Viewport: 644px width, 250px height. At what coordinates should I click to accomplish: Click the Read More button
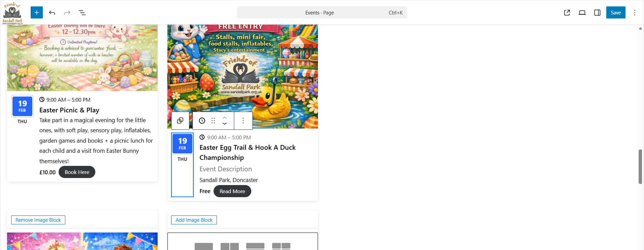[x=232, y=191]
